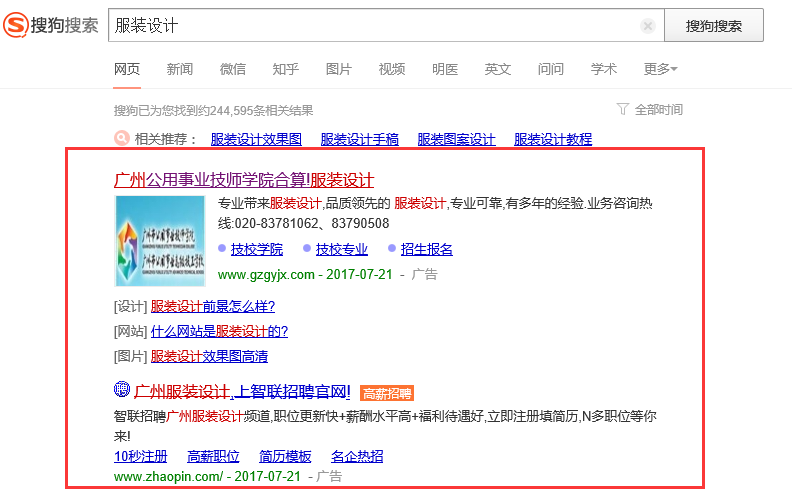
Task: Click the 智联招聘 round logo icon
Action: pos(122,389)
